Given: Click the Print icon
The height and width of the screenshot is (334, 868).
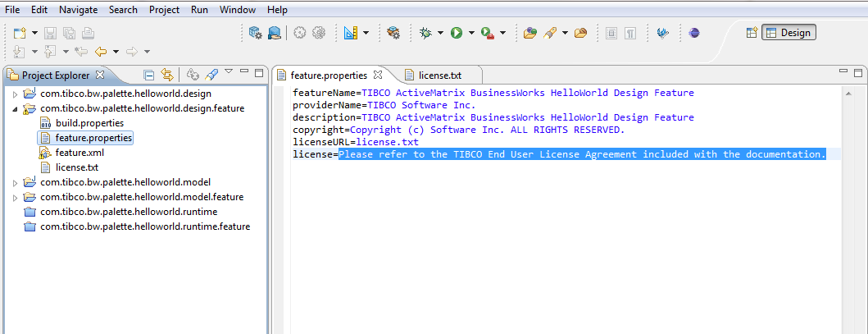Looking at the screenshot, I should pyautogui.click(x=88, y=33).
